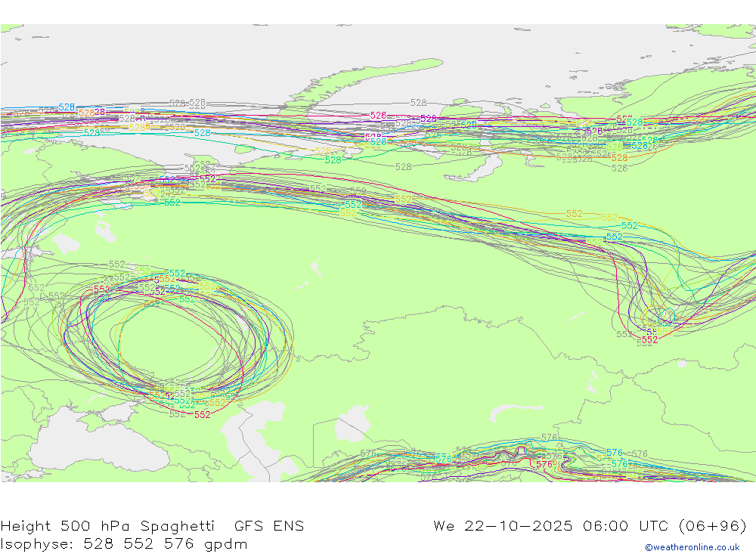Click the 'GFS ENS' model label
756x554 pixels.
pyautogui.click(x=269, y=525)
